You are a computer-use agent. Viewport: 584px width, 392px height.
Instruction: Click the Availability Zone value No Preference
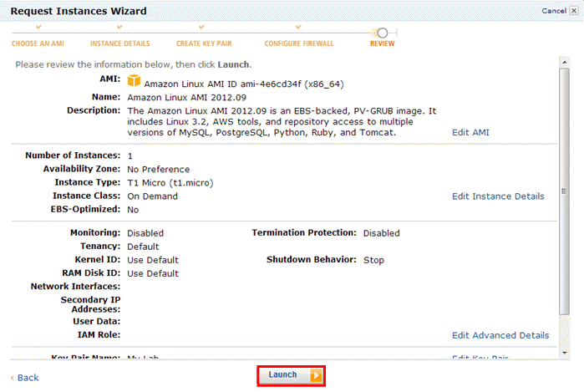coord(158,169)
